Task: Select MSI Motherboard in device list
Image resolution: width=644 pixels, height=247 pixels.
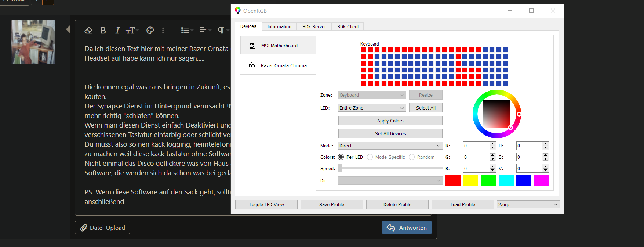Action: click(278, 45)
